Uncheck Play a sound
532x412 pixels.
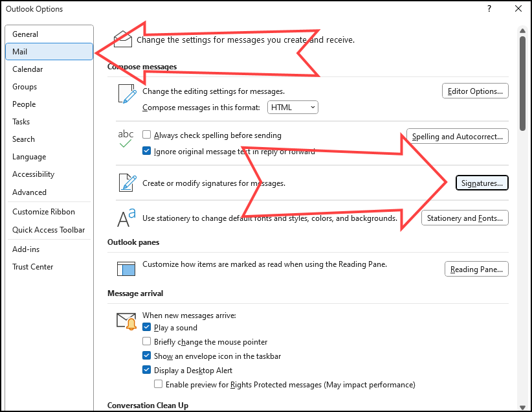tap(146, 327)
